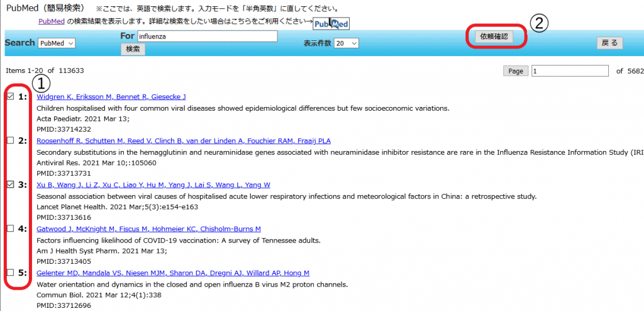This screenshot has height=311, width=644.
Task: Check the checkbox for item 5
Action: [11, 273]
